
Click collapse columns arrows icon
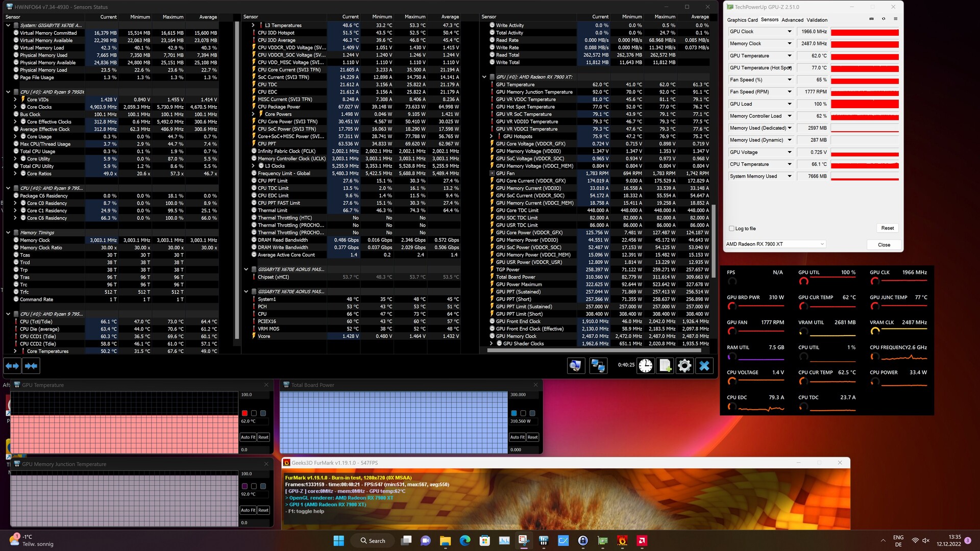click(x=31, y=365)
